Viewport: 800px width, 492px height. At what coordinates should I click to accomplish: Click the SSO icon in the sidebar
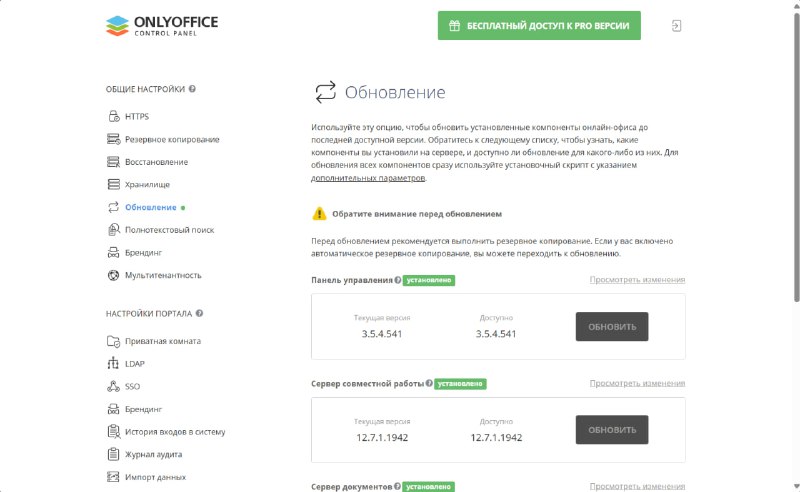coord(113,386)
